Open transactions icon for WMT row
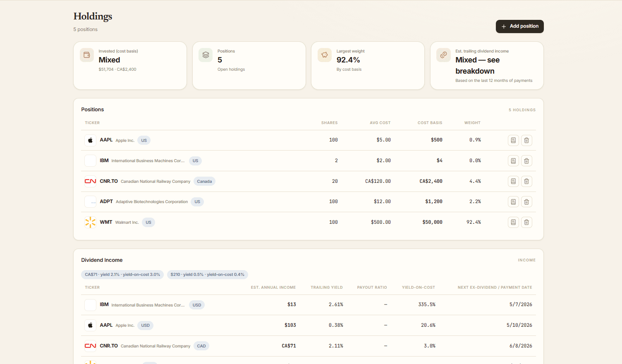Viewport: 622px width, 364px height. [513, 222]
